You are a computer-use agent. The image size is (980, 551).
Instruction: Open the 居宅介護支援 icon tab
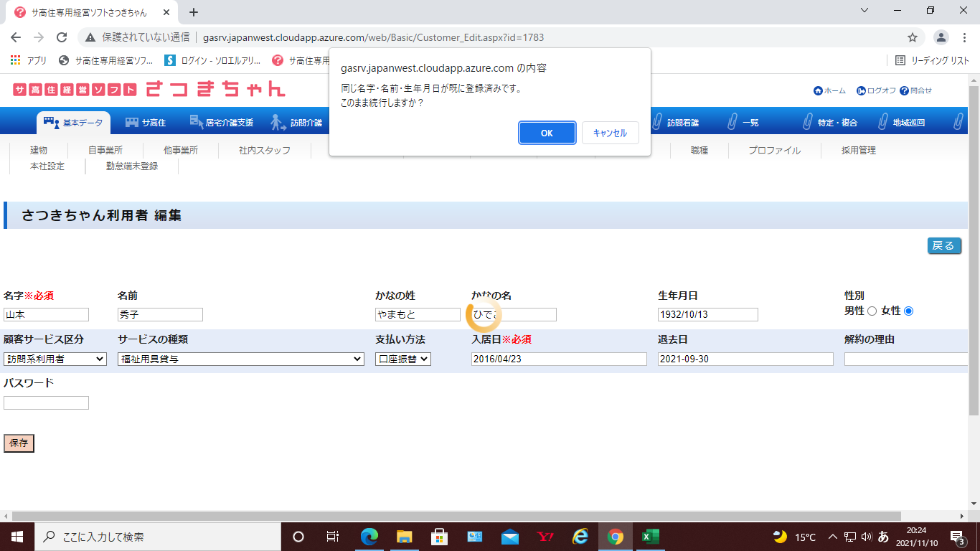point(197,122)
